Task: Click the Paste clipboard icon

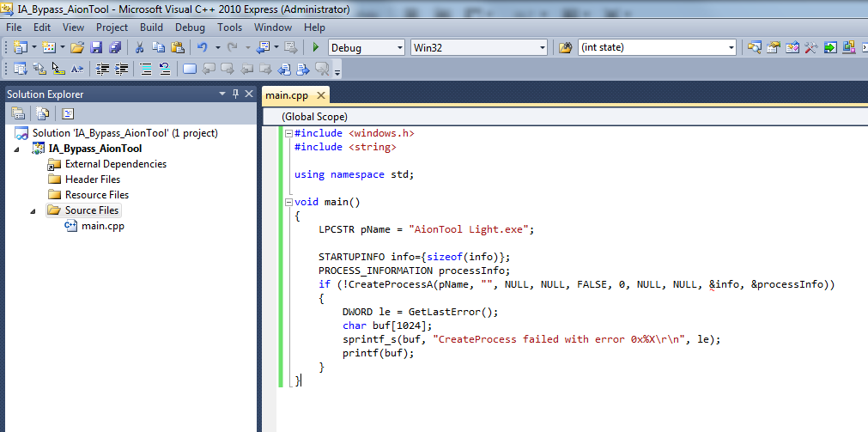Action: point(177,47)
